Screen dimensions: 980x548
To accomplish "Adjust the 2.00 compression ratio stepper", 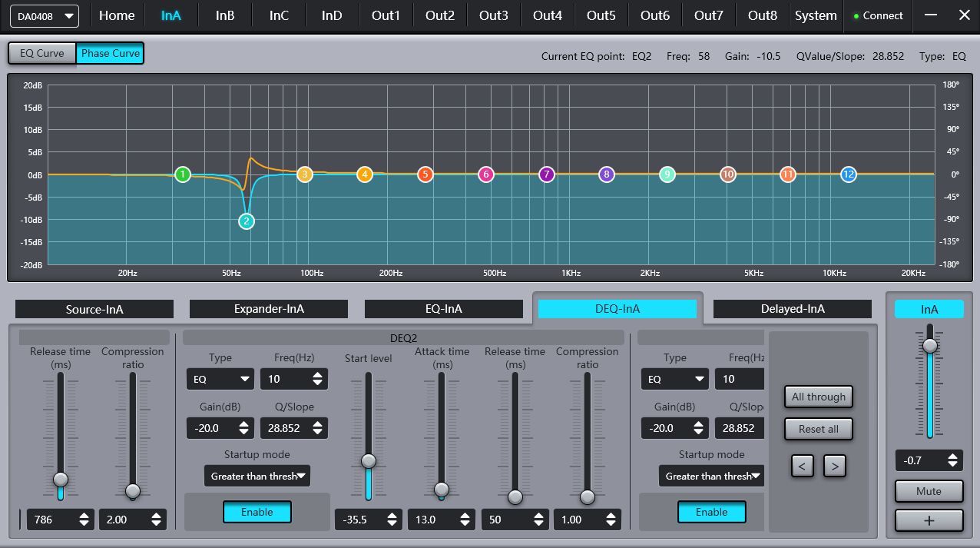I will (156, 520).
